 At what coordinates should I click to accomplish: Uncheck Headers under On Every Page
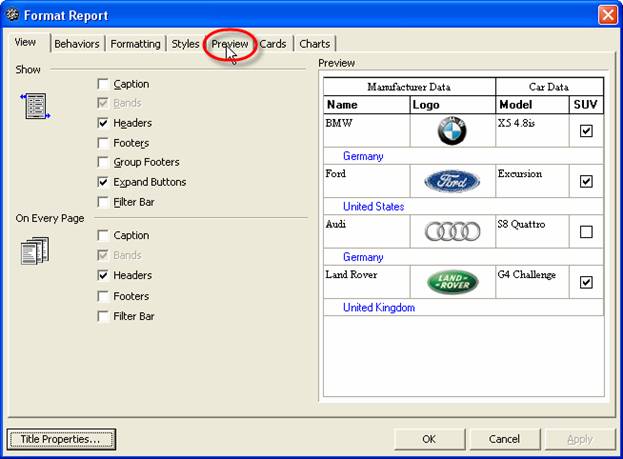(x=104, y=275)
